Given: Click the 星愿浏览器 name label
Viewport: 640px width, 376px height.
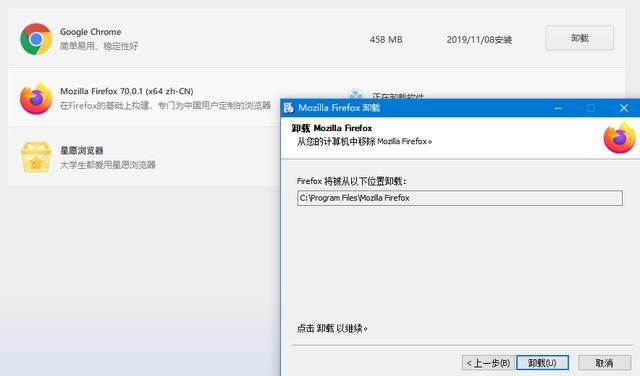Looking at the screenshot, I should 82,150.
